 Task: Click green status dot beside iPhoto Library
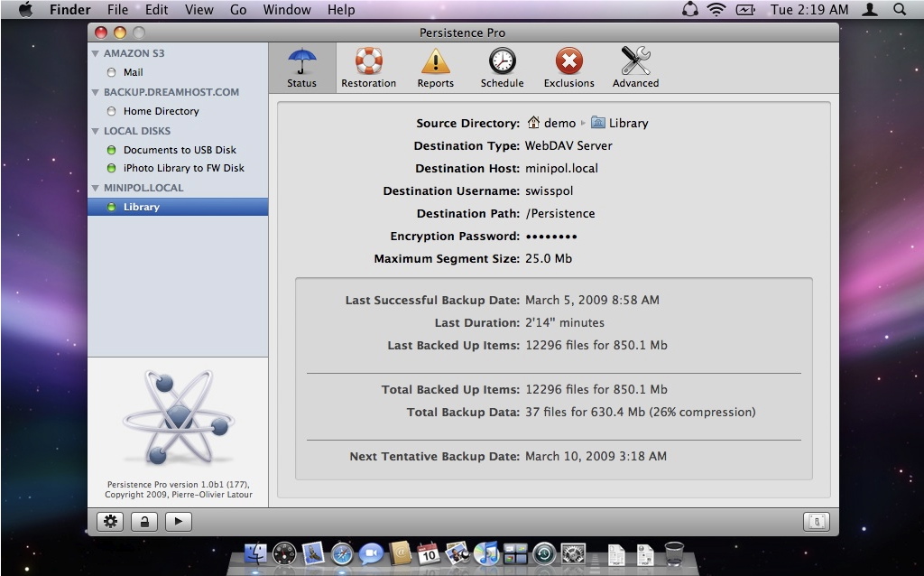coord(111,168)
